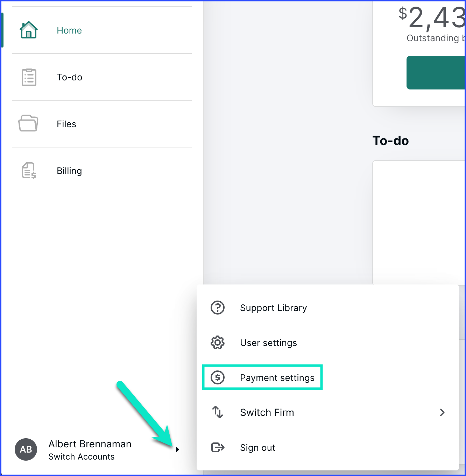Choose Switch Firm menu entry
Viewport: 466px width, 476px height.
pos(328,412)
